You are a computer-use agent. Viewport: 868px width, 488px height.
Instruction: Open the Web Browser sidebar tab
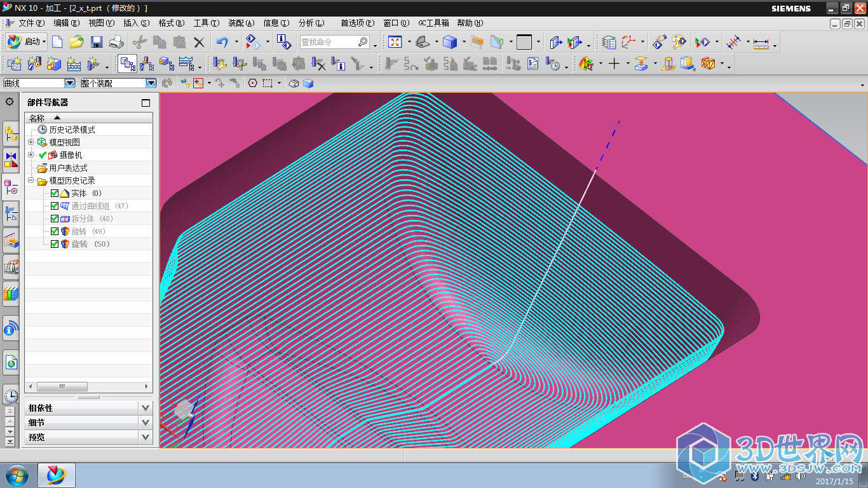click(11, 362)
